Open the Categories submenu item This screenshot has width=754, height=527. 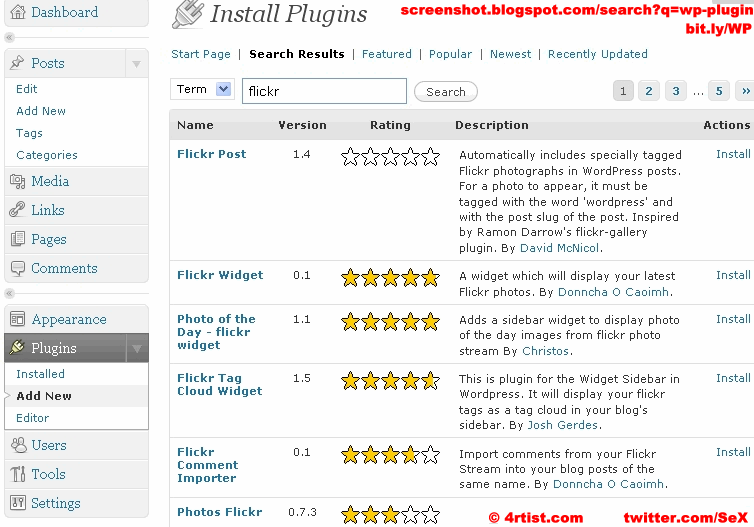tap(47, 155)
